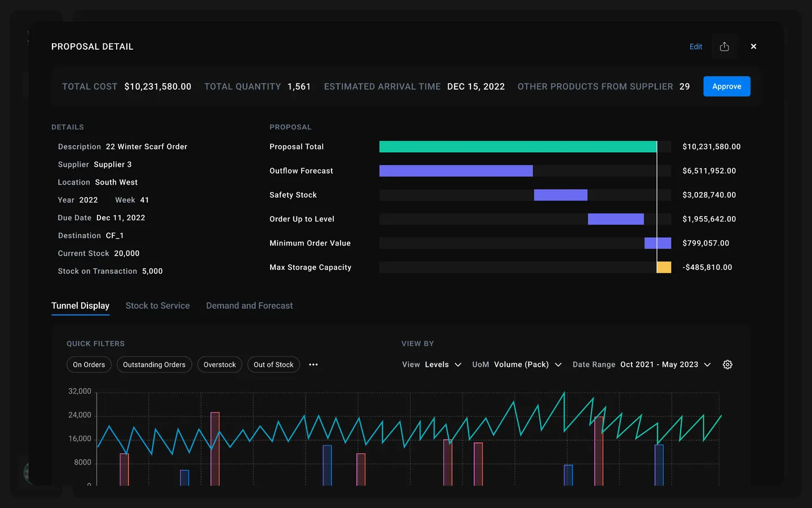Click the share/export icon

tap(725, 46)
